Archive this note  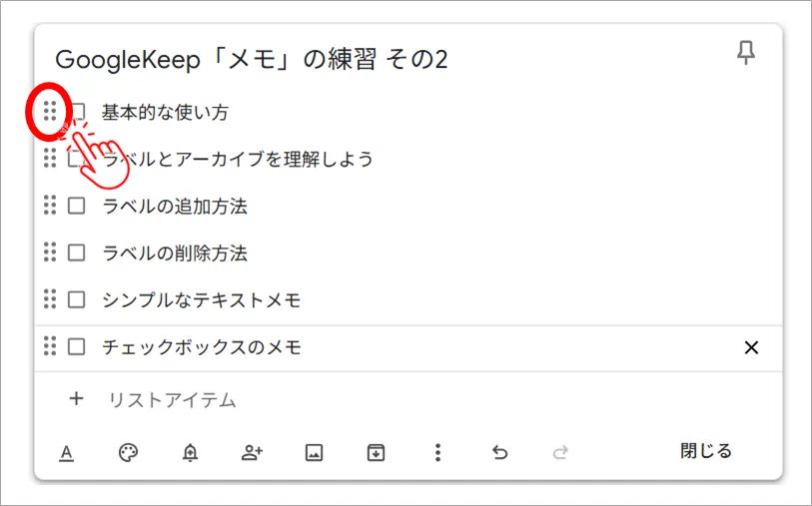point(376,453)
